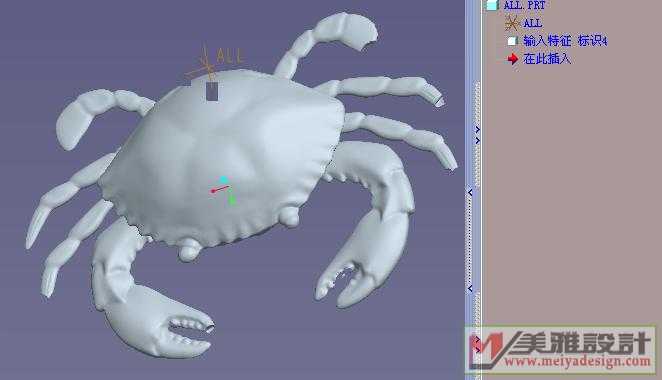
Task: Click the orange ALL label in the viewport
Action: click(x=230, y=56)
